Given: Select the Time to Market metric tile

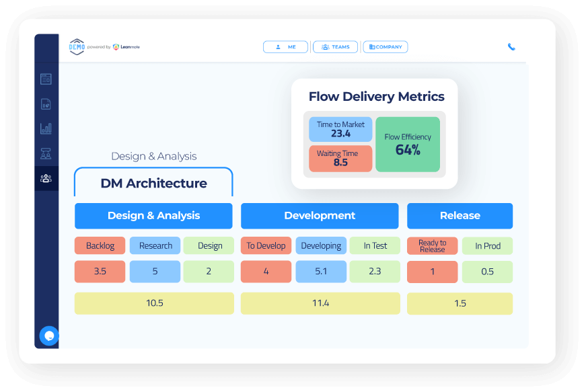Looking at the screenshot, I should point(340,129).
